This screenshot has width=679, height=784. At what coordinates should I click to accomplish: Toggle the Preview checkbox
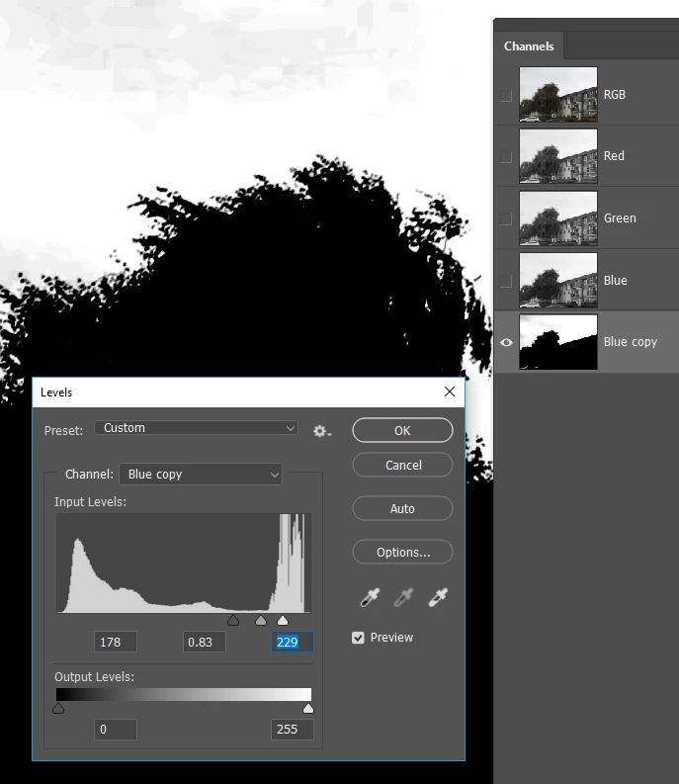coord(358,638)
